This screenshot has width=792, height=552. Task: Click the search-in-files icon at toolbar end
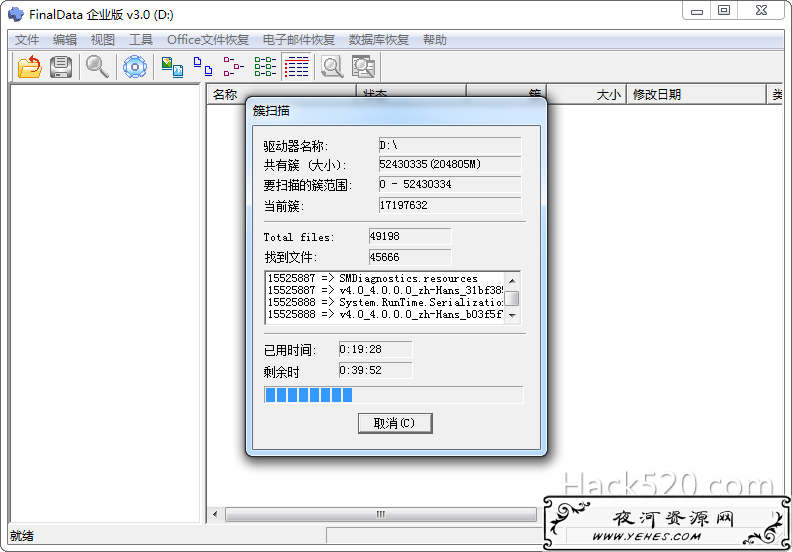(363, 67)
